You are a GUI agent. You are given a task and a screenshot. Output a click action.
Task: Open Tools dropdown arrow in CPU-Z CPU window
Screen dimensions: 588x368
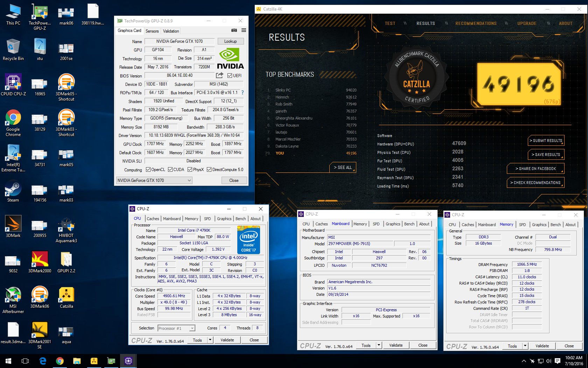coord(210,340)
